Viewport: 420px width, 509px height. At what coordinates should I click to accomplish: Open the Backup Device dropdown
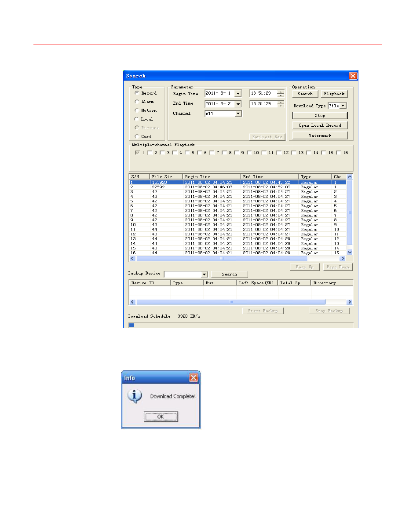204,275
